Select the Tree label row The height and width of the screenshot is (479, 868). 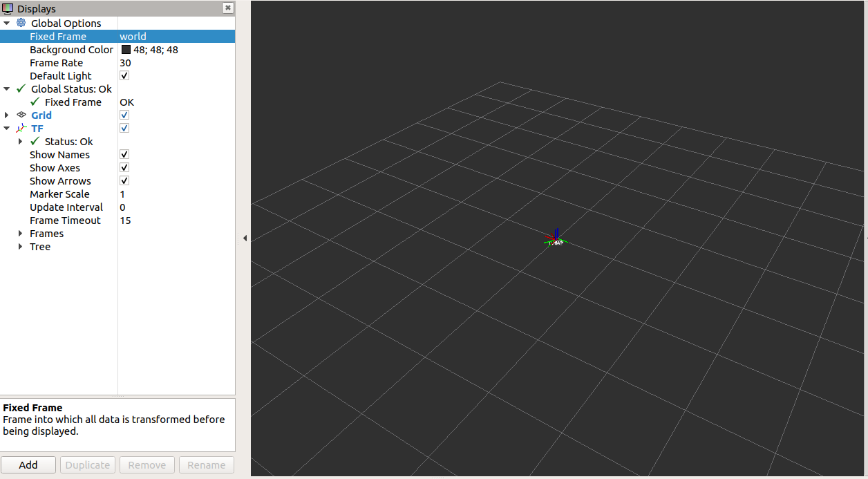(x=40, y=246)
